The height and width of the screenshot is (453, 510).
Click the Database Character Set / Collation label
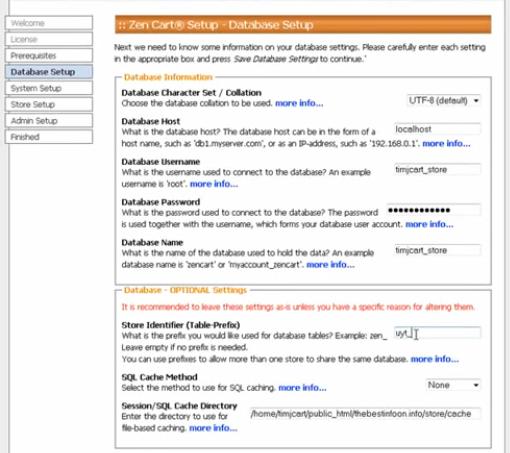[x=191, y=93]
